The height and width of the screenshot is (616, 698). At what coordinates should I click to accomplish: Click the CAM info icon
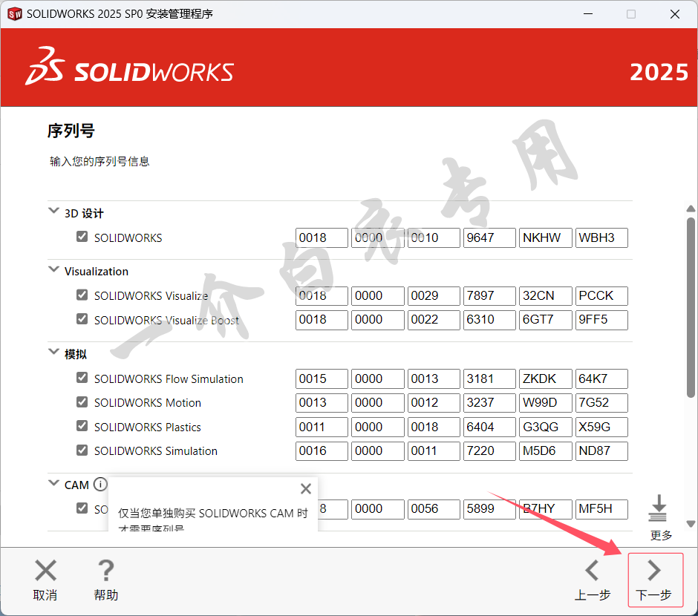(x=100, y=485)
